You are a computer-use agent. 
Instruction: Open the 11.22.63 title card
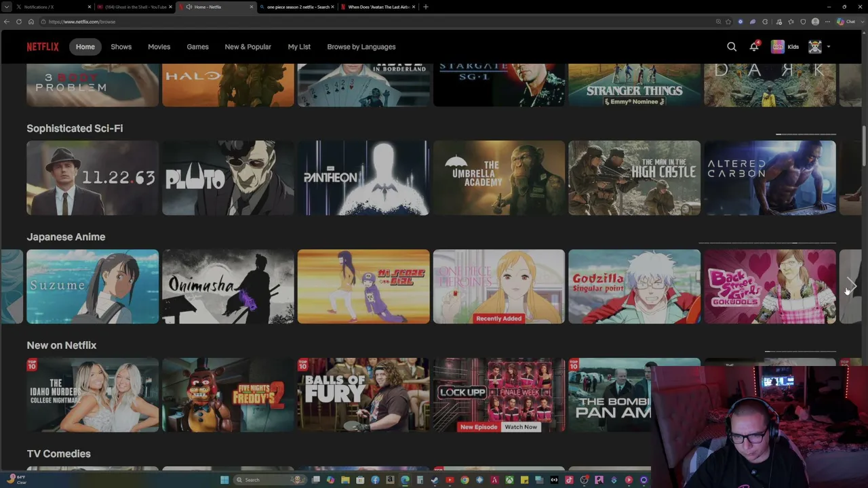[x=92, y=178]
